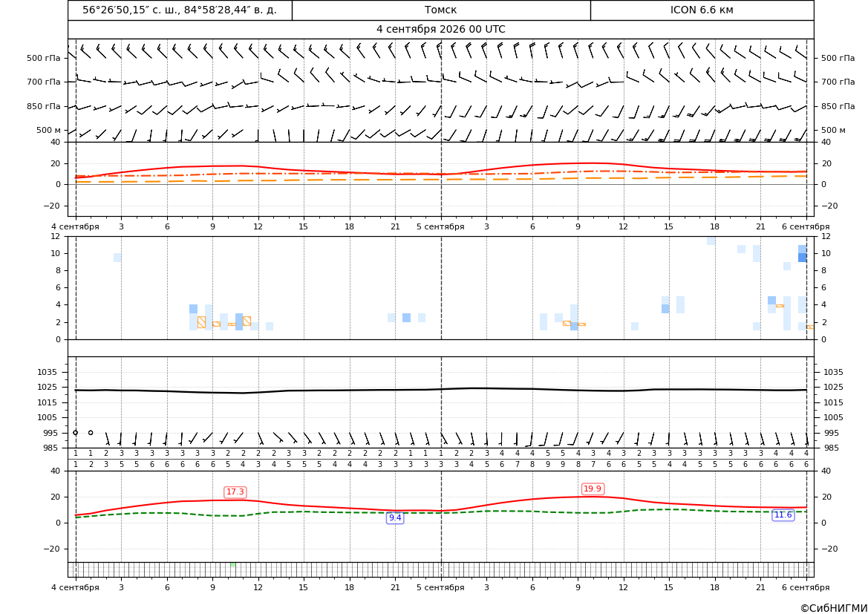
Task: Select the ICON 6.6 км header cell
Action: point(702,10)
